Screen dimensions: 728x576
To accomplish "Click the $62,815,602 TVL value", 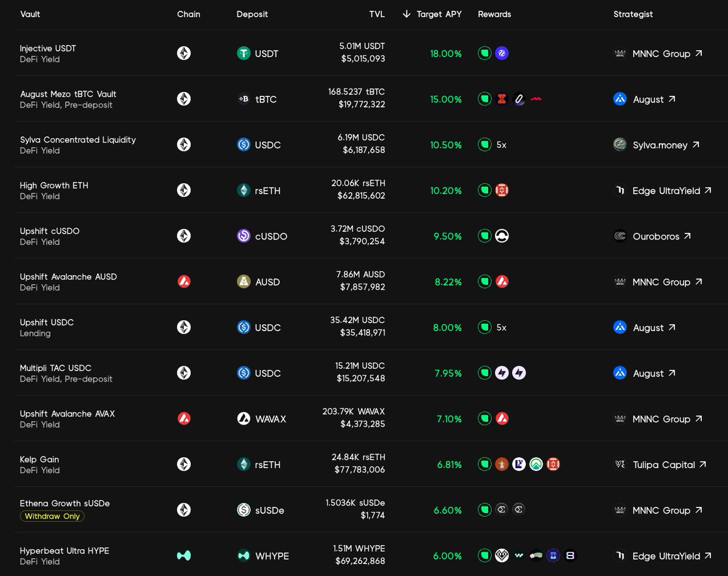I will [x=361, y=196].
